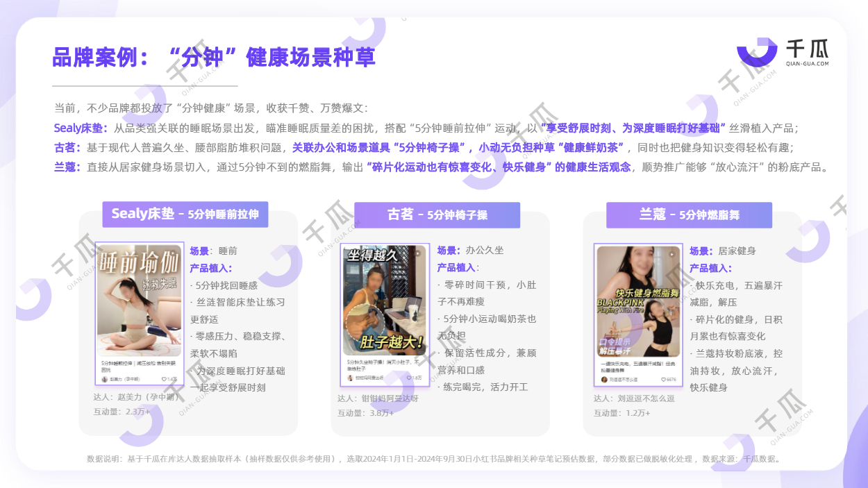Click the bullet 保留活性成分，兼顾营养和口感

click(487, 362)
